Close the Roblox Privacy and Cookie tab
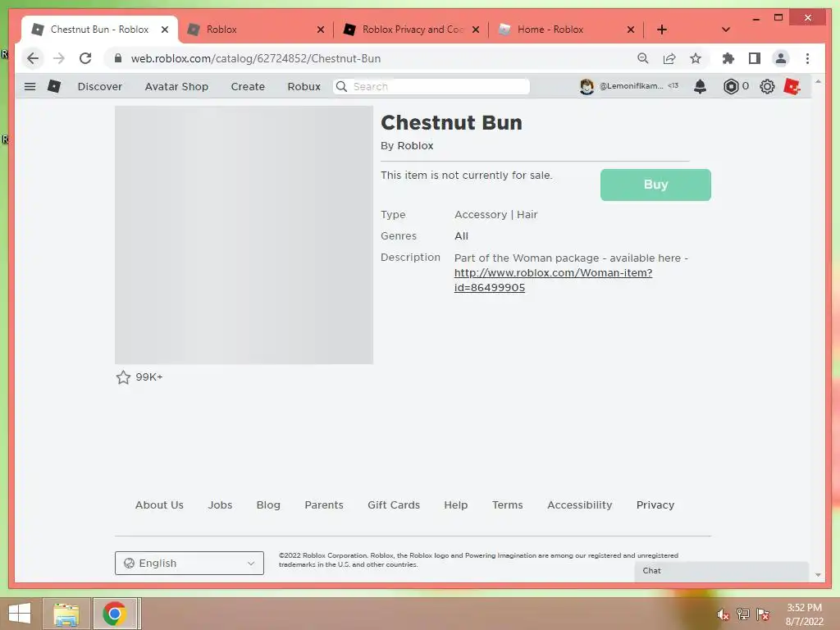Image resolution: width=840 pixels, height=630 pixels. point(475,30)
